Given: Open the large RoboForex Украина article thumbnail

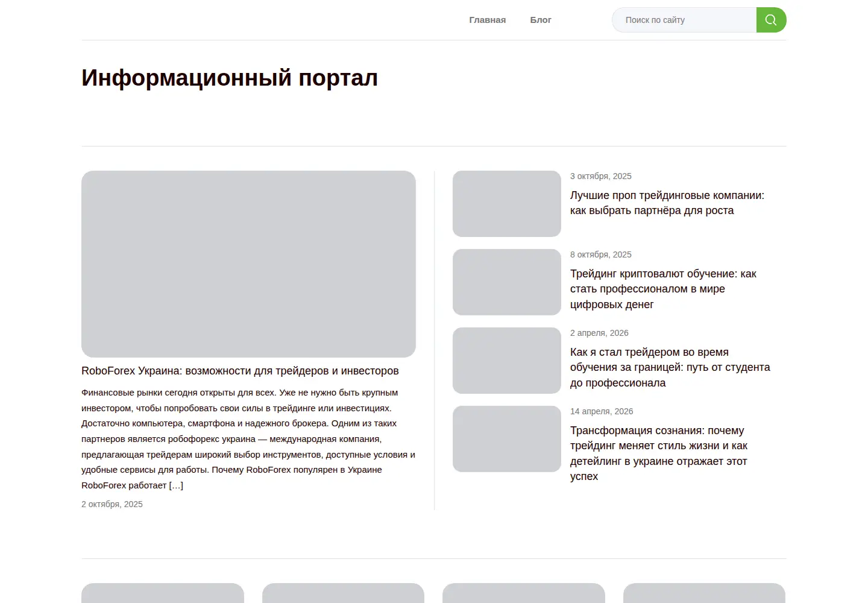Looking at the screenshot, I should point(248,264).
